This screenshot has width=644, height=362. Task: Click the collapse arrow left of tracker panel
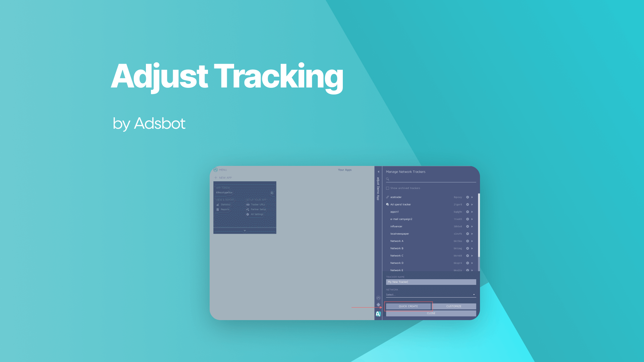pos(378,171)
